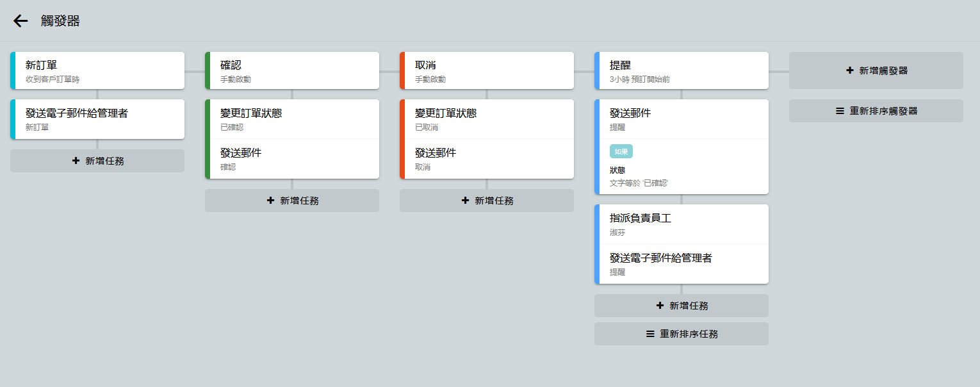
Task: Click plus icon under 取消 column
Action: pos(465,201)
